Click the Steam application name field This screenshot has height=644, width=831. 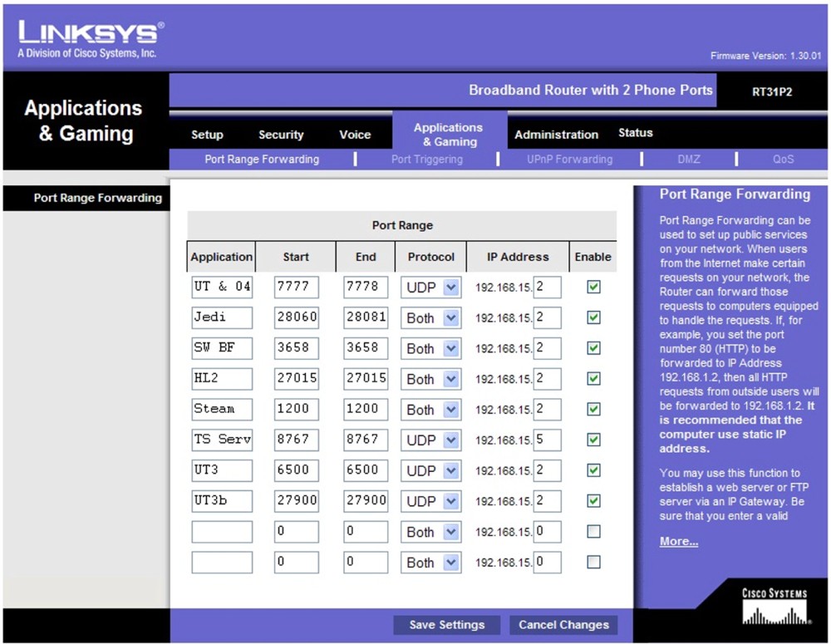222,410
